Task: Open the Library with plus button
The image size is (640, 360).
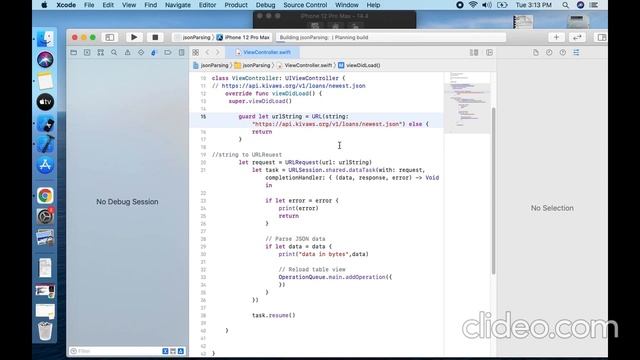Action: pyautogui.click(x=556, y=37)
